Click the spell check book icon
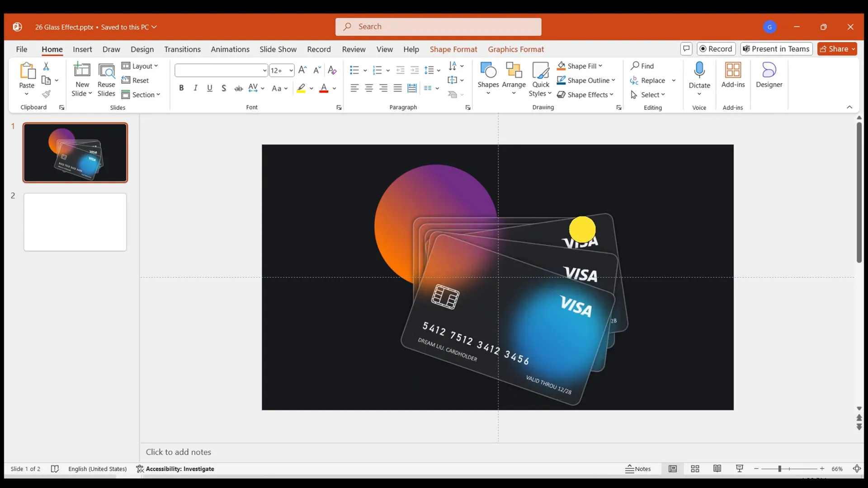This screenshot has width=868, height=488. click(x=55, y=469)
